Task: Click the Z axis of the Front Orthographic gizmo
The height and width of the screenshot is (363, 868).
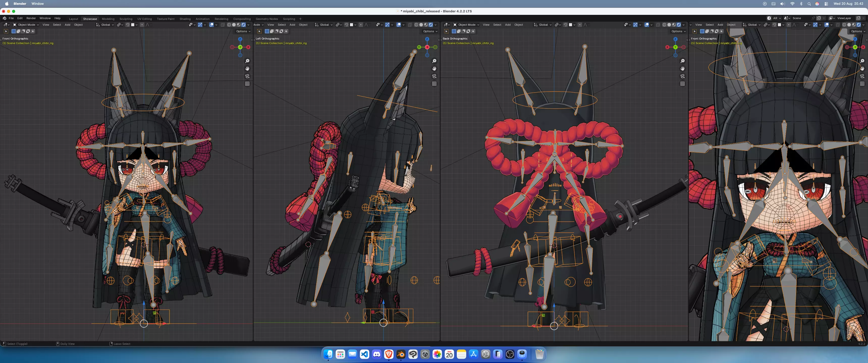Action: 240,39
